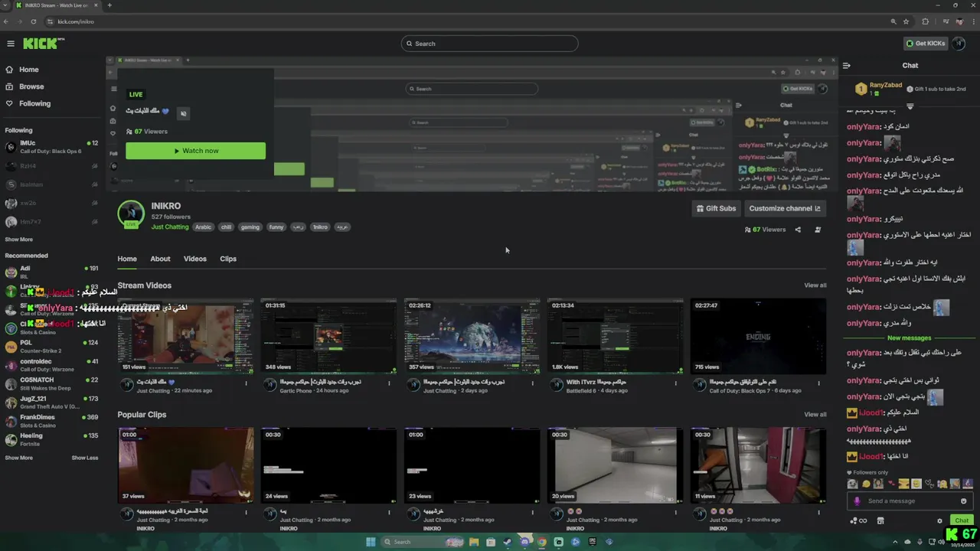Open File Explorer from the taskbar

(474, 542)
